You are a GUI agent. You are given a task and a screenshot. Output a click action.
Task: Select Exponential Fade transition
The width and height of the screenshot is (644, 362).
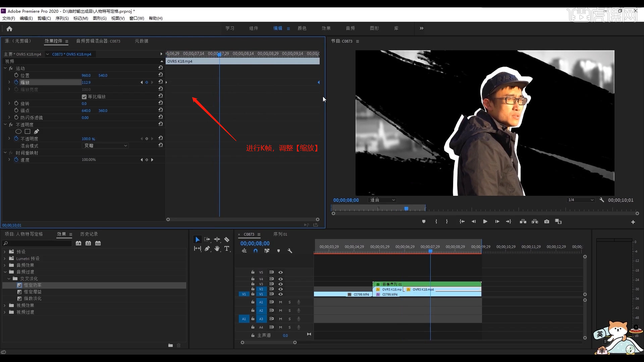tap(33, 298)
